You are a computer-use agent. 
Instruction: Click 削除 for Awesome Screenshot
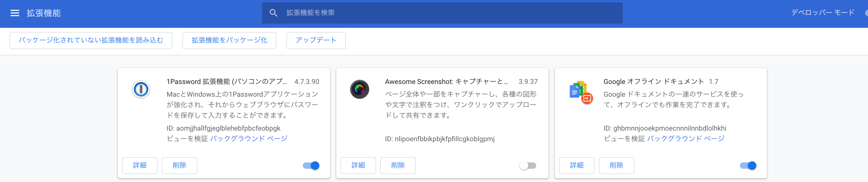point(398,165)
